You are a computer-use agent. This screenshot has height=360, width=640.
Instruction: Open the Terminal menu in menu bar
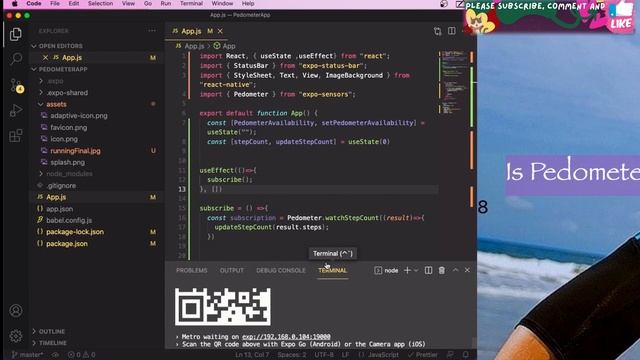coord(191,4)
